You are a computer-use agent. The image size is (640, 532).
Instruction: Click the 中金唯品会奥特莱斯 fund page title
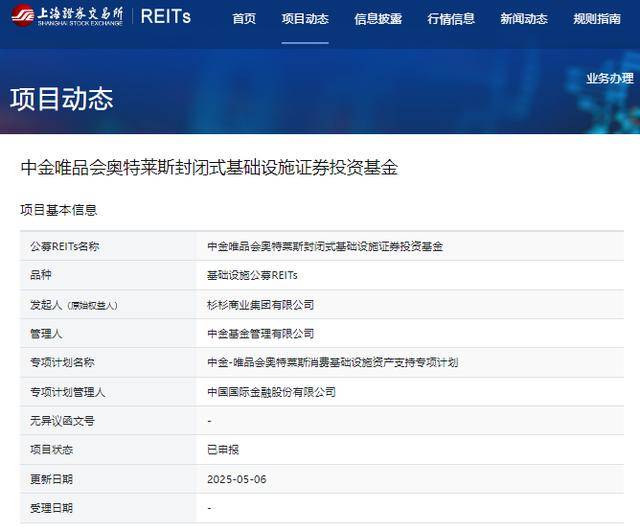pyautogui.click(x=209, y=168)
